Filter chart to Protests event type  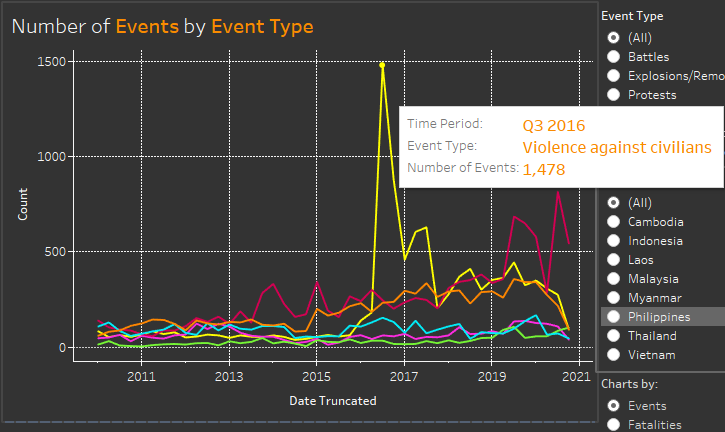click(x=613, y=95)
